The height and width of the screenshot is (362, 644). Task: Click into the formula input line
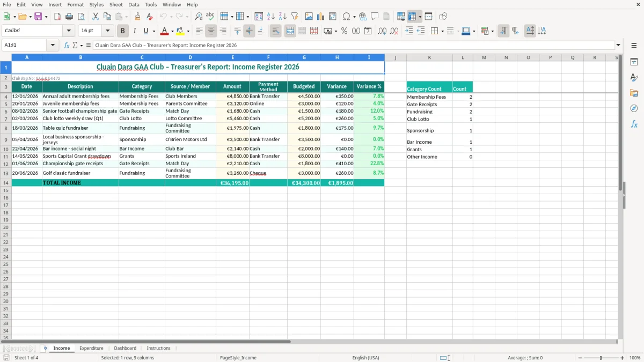click(x=353, y=46)
